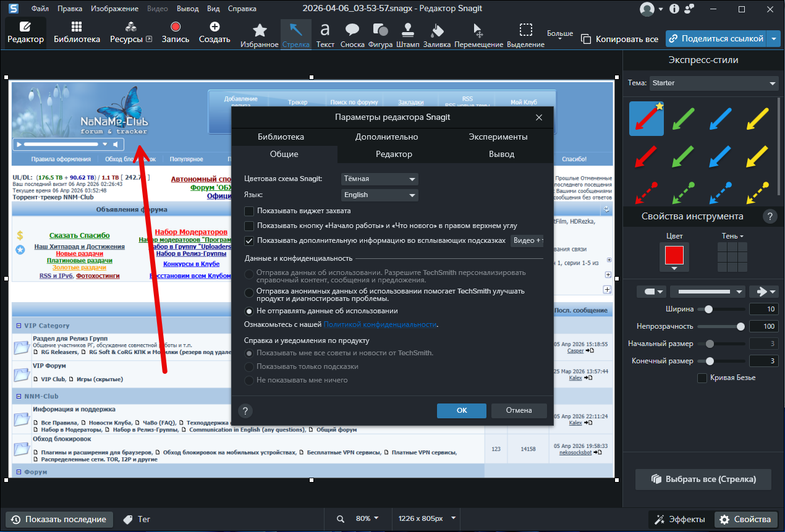Image resolution: width=785 pixels, height=532 pixels.
Task: Click 'Поделиться ссылкой' button
Action: [716, 39]
